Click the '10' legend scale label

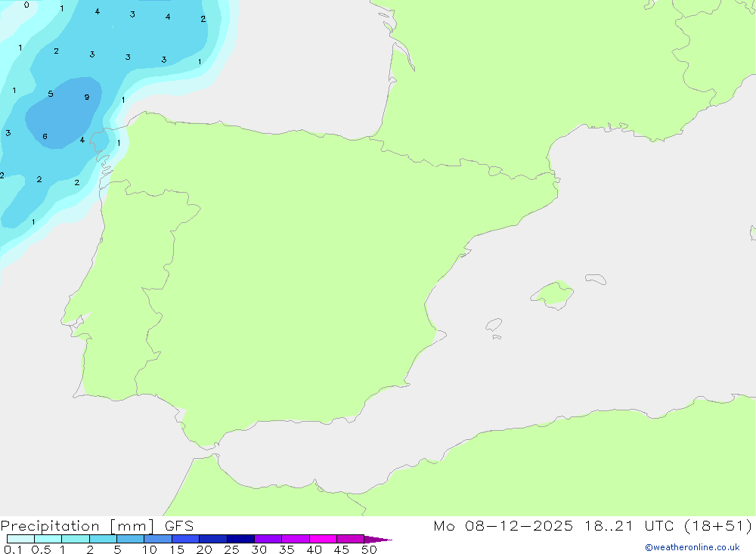click(x=150, y=549)
